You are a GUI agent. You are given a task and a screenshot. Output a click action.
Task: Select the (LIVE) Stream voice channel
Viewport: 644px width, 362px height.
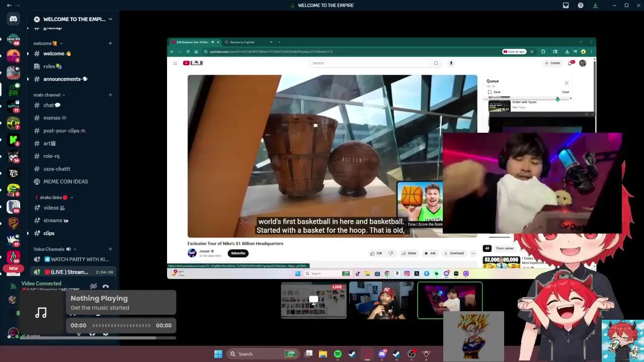[72, 272]
